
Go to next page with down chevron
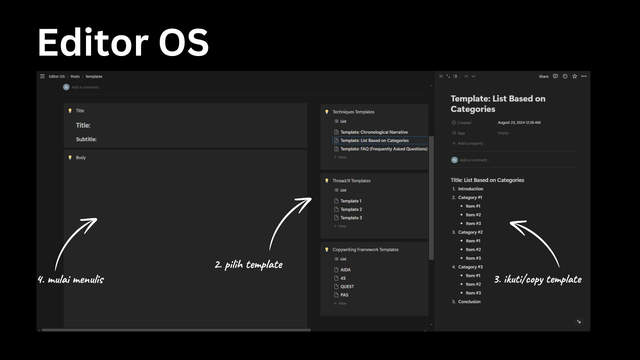(x=473, y=76)
